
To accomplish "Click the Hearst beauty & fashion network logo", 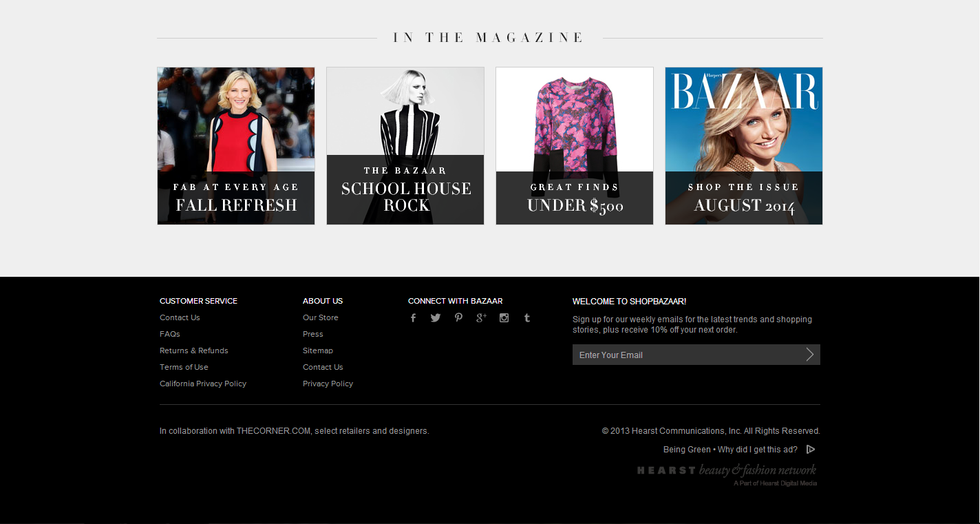I will [727, 474].
